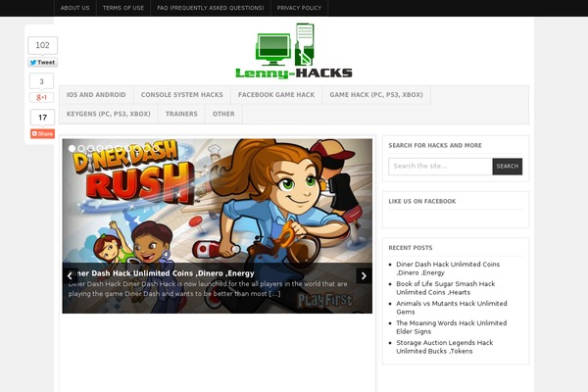Open Game Hack (PC, PS3, Xbox) category
Screen dimensions: 588x392
pyautogui.click(x=376, y=95)
